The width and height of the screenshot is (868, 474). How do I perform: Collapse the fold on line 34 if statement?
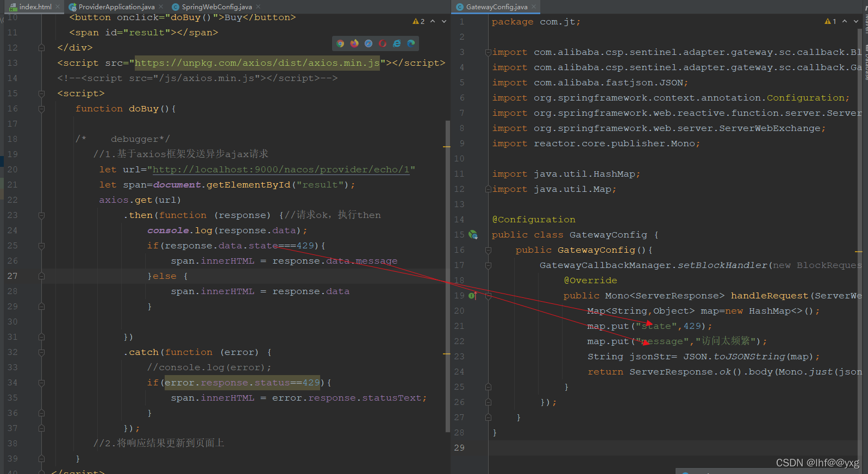point(41,383)
